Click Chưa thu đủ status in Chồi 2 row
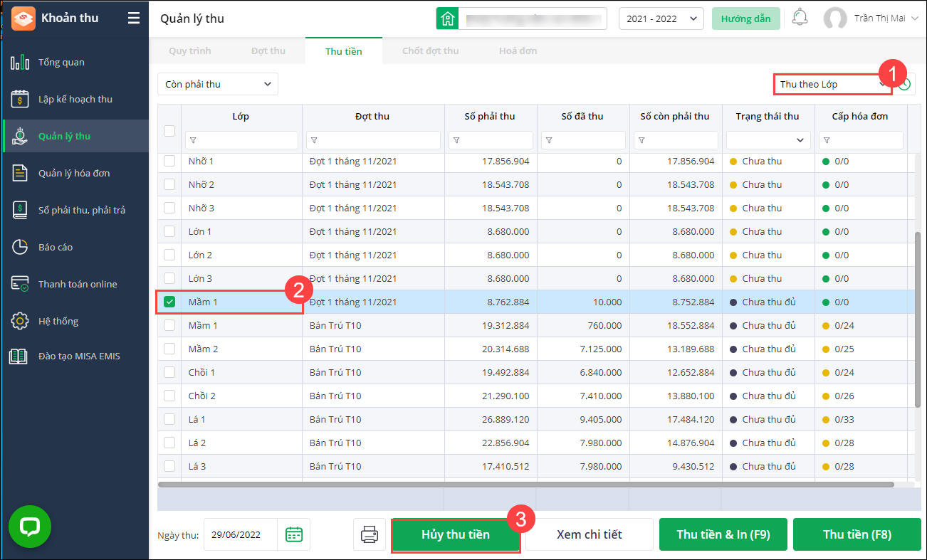This screenshot has width=927, height=560. click(769, 396)
